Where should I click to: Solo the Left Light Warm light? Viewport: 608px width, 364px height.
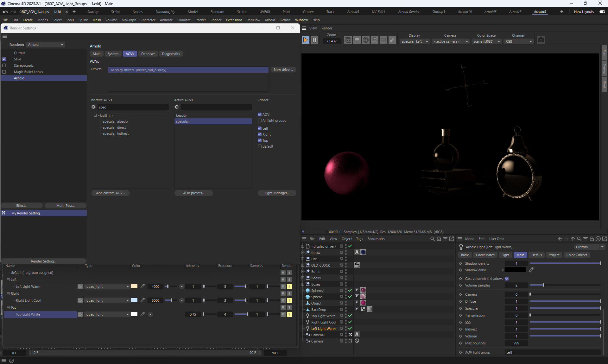pos(289,287)
